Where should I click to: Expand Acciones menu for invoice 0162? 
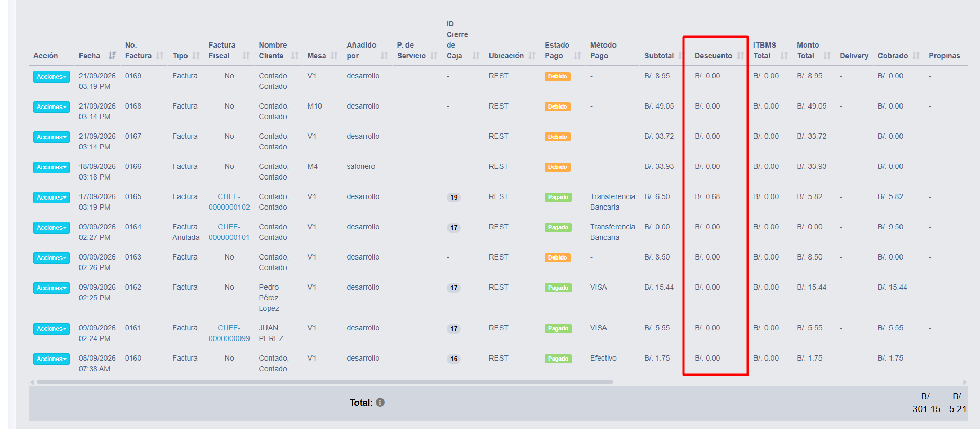(51, 288)
